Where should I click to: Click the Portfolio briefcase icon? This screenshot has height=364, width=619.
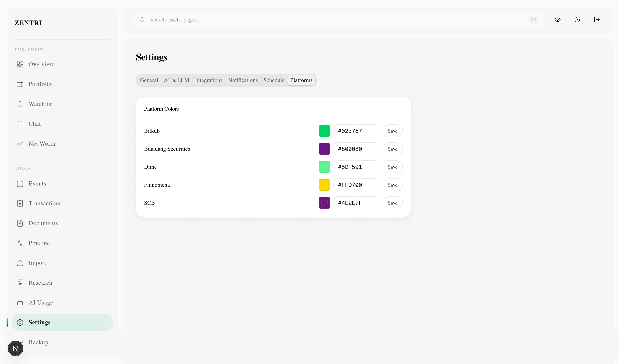coord(20,84)
